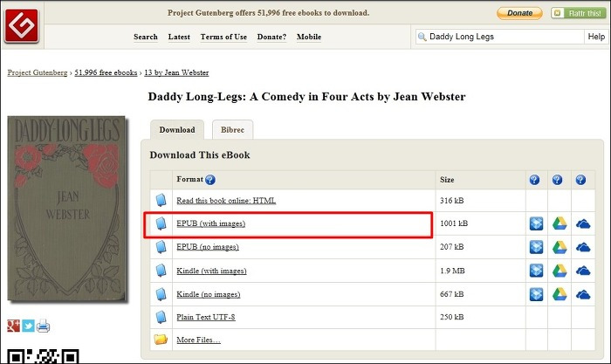
Task: Click the book icon in HTML row
Action: coord(161,200)
